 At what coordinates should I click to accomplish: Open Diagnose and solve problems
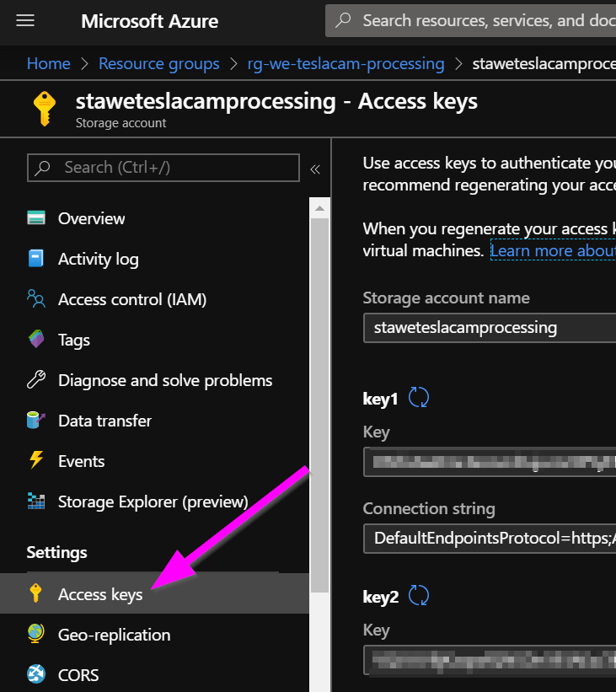coord(165,380)
